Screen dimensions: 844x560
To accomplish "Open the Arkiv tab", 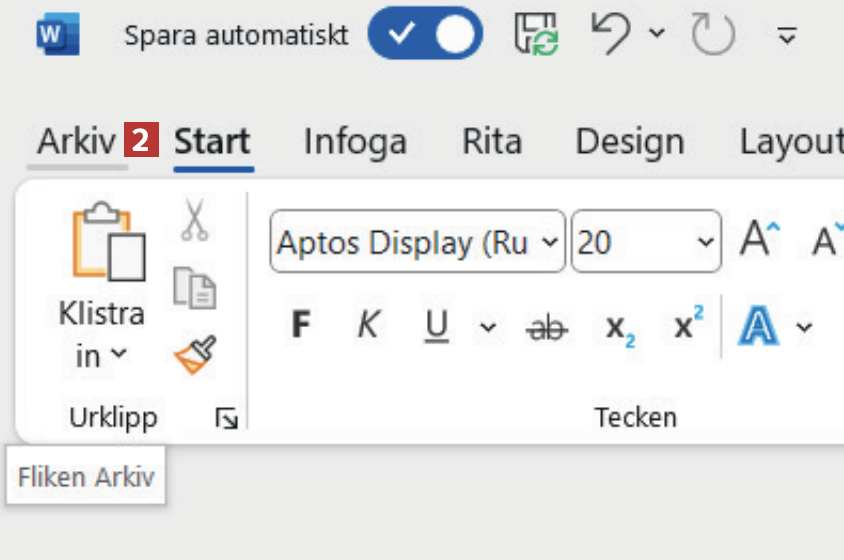I will click(x=76, y=142).
